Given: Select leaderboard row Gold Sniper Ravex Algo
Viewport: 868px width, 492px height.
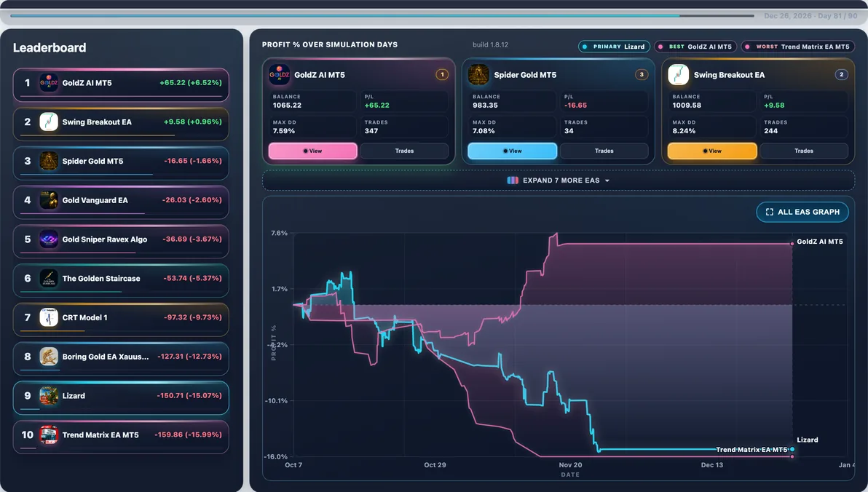Looking at the screenshot, I should pyautogui.click(x=121, y=241).
